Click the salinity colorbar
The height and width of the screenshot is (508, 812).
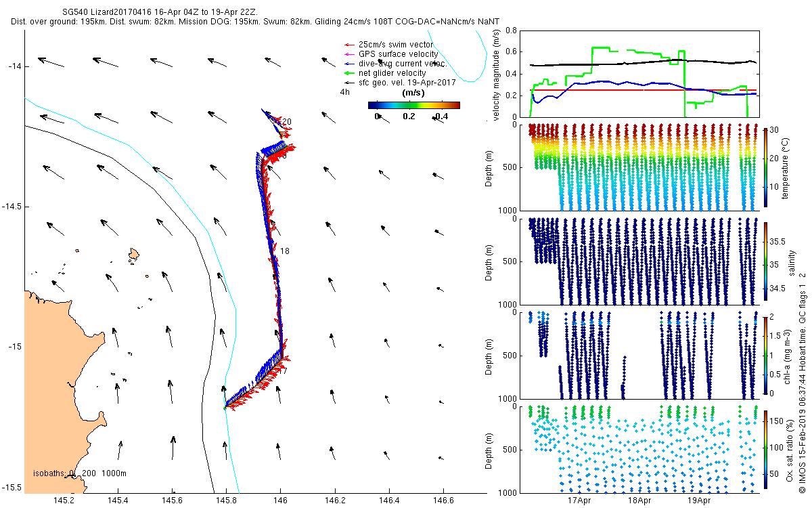point(765,261)
